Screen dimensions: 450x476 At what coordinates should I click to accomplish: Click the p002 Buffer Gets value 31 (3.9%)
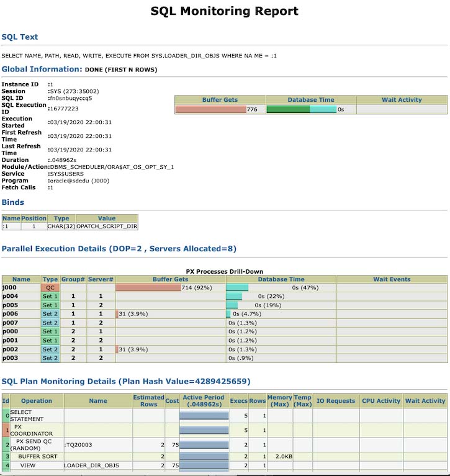coord(133,349)
